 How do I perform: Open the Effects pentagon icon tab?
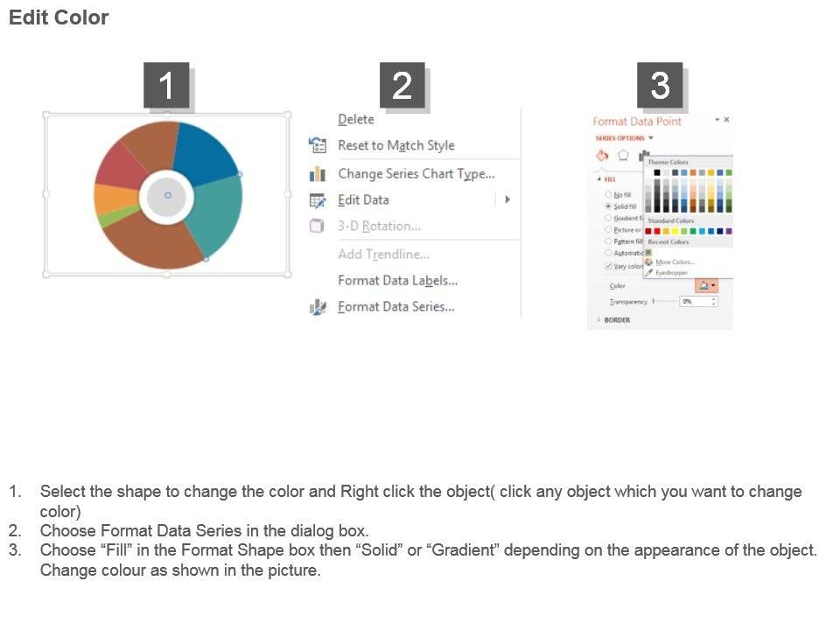(x=623, y=155)
